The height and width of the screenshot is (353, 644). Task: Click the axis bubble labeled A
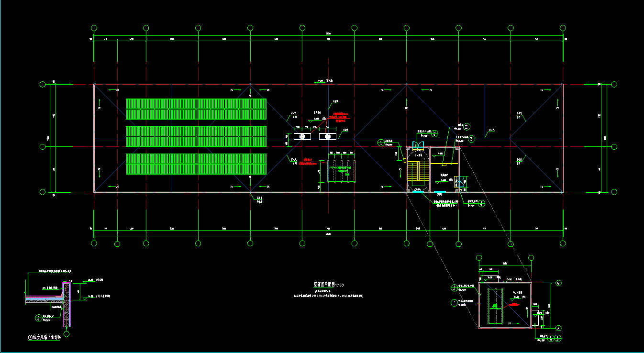558,328
